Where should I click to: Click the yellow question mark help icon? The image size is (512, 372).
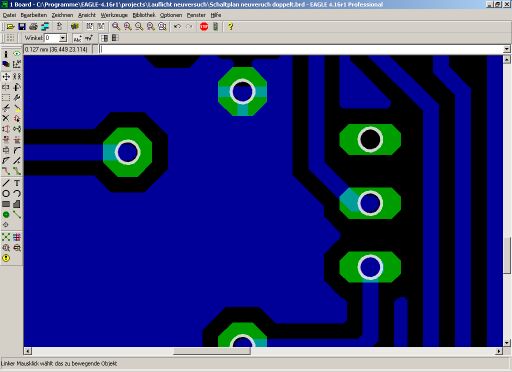pos(230,27)
